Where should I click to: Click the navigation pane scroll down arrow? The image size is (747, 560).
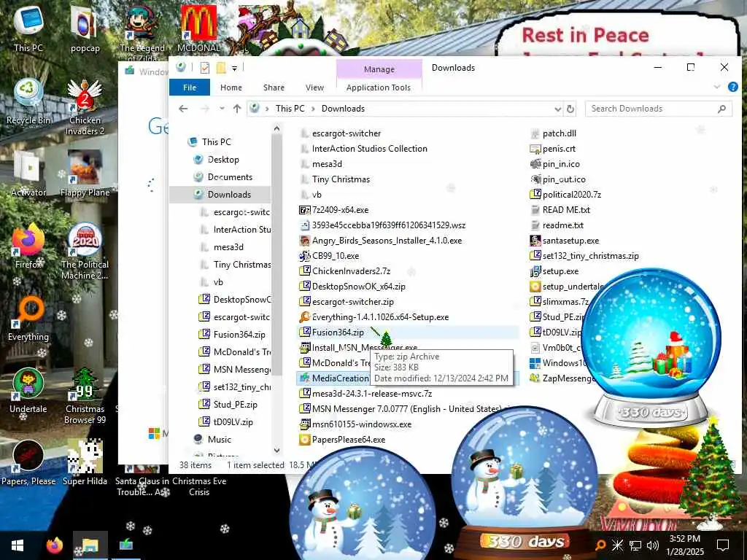[x=276, y=450]
